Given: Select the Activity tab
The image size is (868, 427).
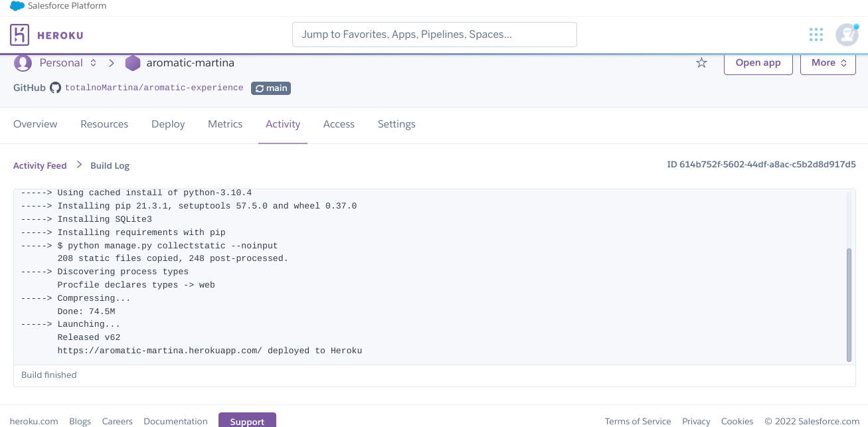Looking at the screenshot, I should [283, 124].
